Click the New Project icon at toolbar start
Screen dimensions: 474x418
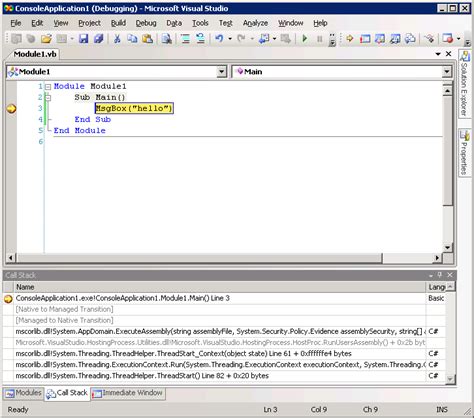click(16, 39)
